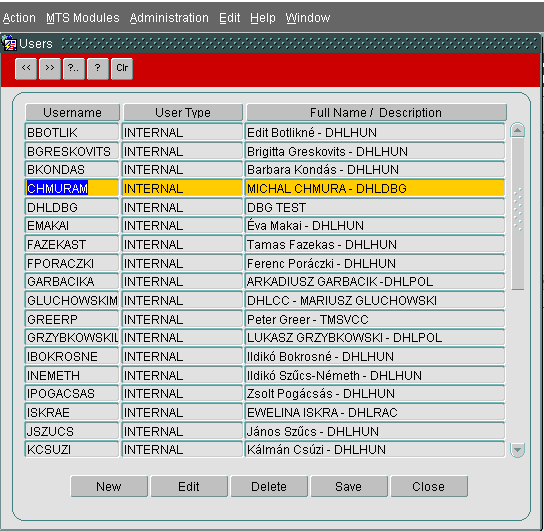Click 'Edit Botlikné - DHLHUN' description
This screenshot has width=544, height=531.
375,132
